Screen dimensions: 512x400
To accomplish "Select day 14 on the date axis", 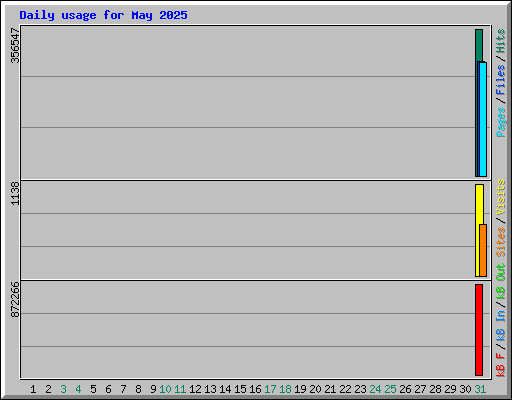I will (225, 389).
